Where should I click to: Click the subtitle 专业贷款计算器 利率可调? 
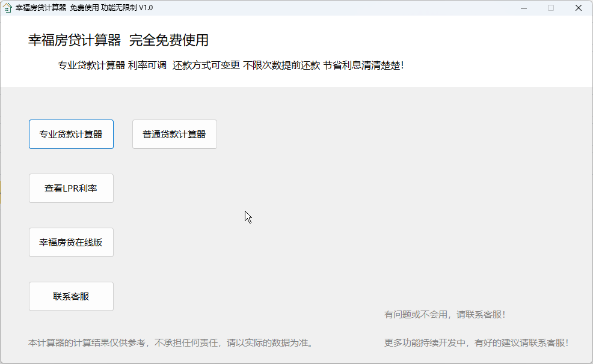pos(112,65)
